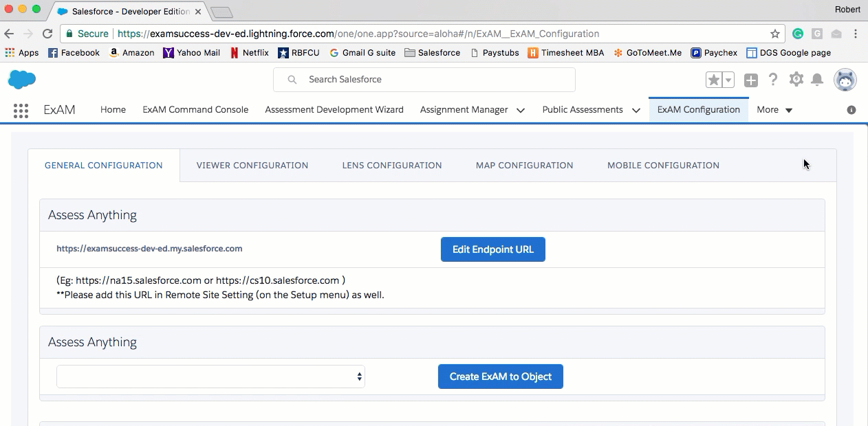This screenshot has width=868, height=426.
Task: Click the Secure padlock site info
Action: [87, 34]
